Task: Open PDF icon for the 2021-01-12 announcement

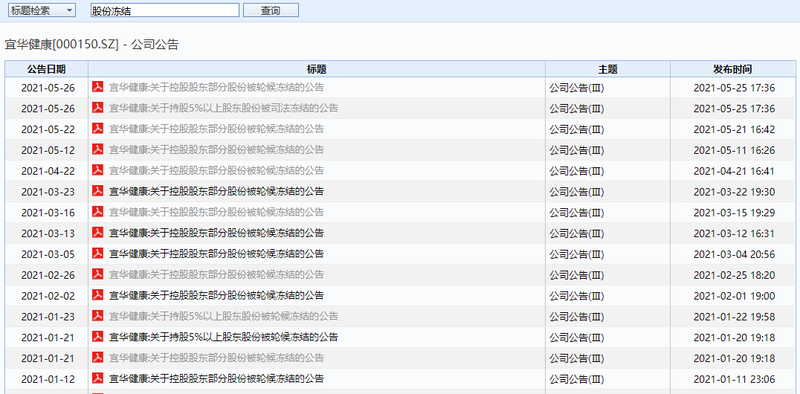Action: (x=97, y=378)
